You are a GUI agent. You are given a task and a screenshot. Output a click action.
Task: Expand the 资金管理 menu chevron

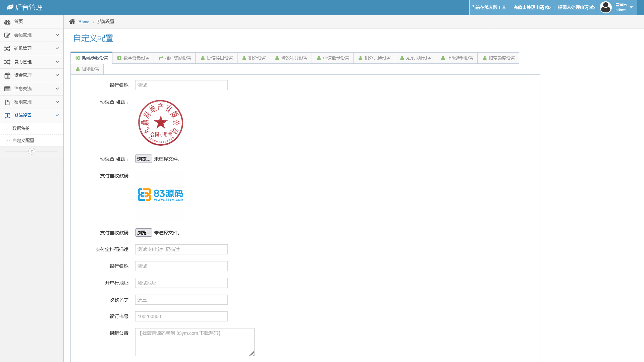coord(57,75)
